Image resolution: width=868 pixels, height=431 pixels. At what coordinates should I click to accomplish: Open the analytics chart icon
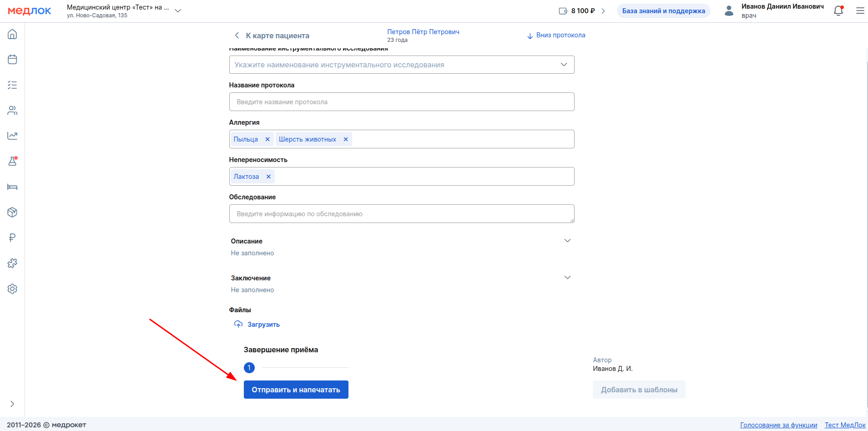[x=12, y=136]
